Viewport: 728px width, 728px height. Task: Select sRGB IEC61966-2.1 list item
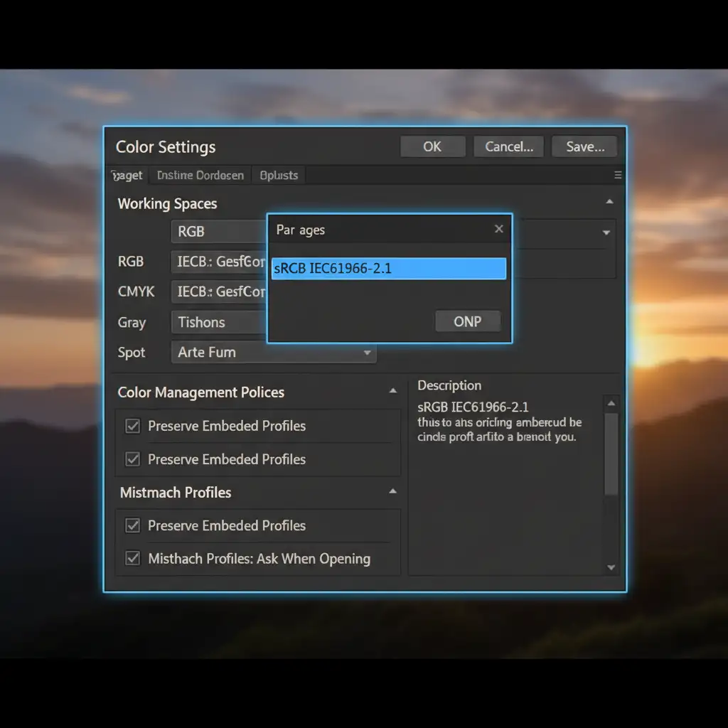(x=388, y=269)
